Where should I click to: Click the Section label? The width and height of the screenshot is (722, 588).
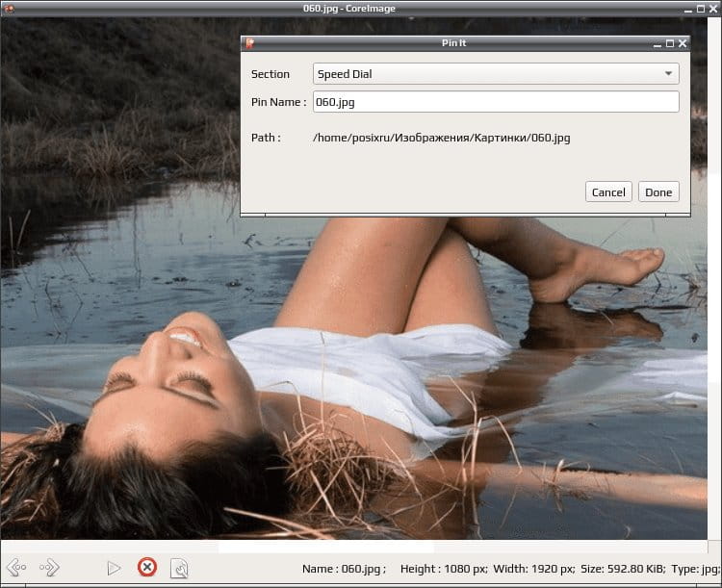(271, 74)
